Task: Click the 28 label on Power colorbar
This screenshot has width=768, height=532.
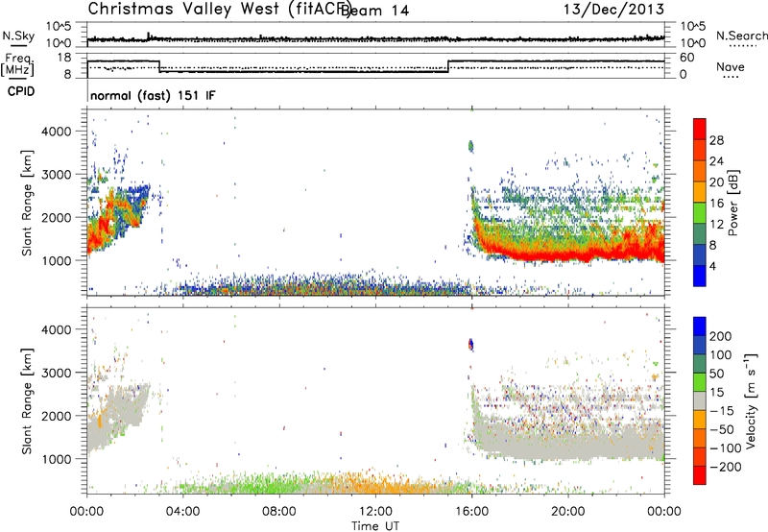Action: [716, 140]
